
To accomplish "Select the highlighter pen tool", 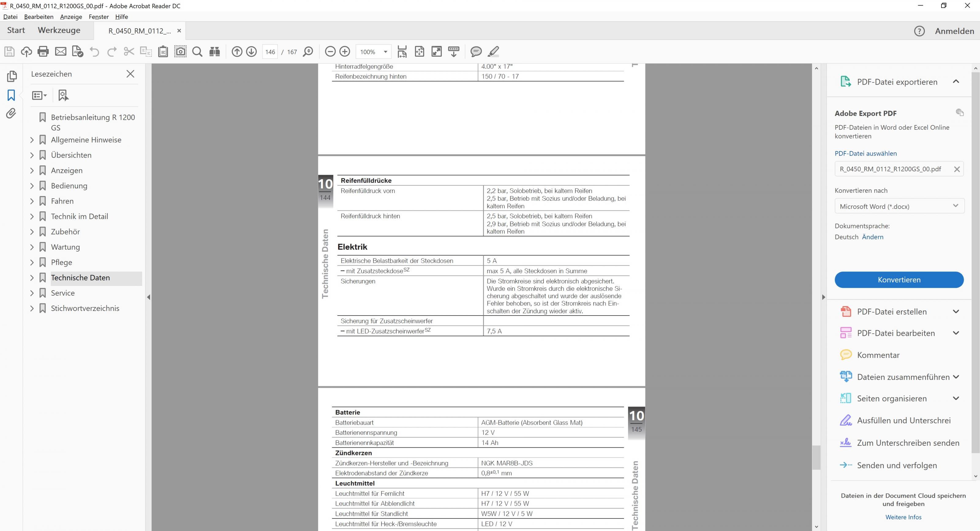I will (493, 51).
